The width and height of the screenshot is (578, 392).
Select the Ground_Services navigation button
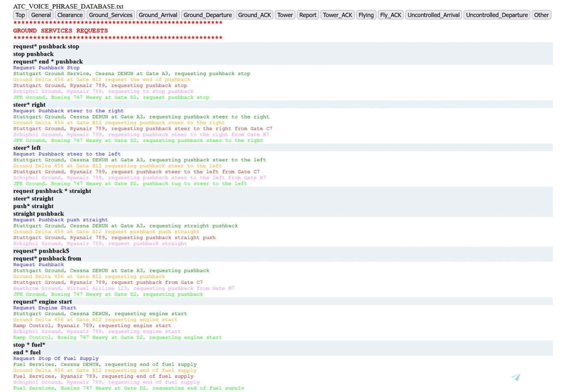pos(111,15)
